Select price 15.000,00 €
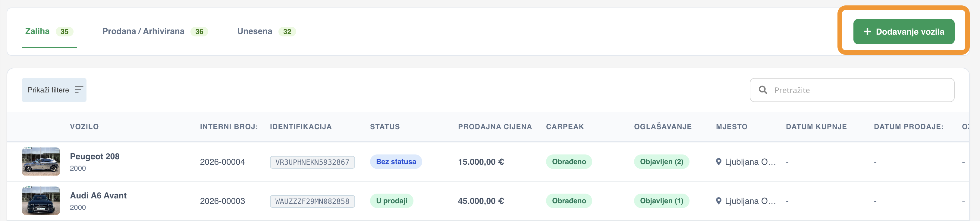This screenshot has height=221, width=980. pos(481,162)
